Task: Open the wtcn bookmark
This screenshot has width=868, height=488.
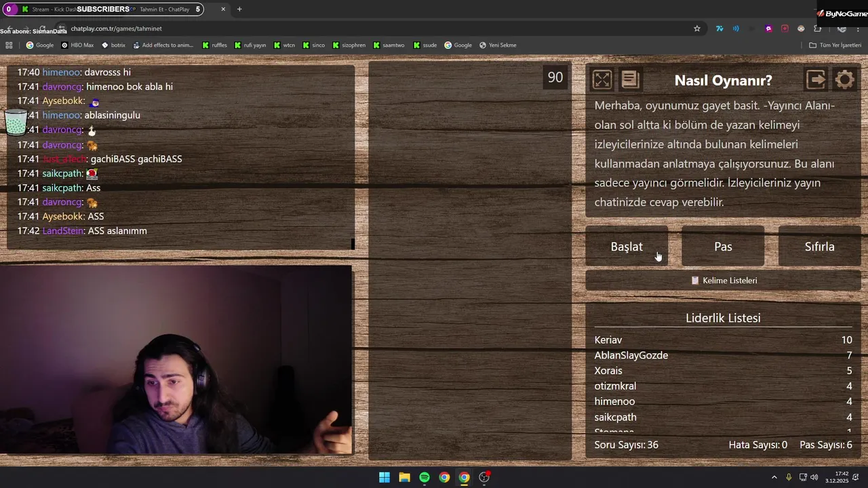Action: [285, 45]
